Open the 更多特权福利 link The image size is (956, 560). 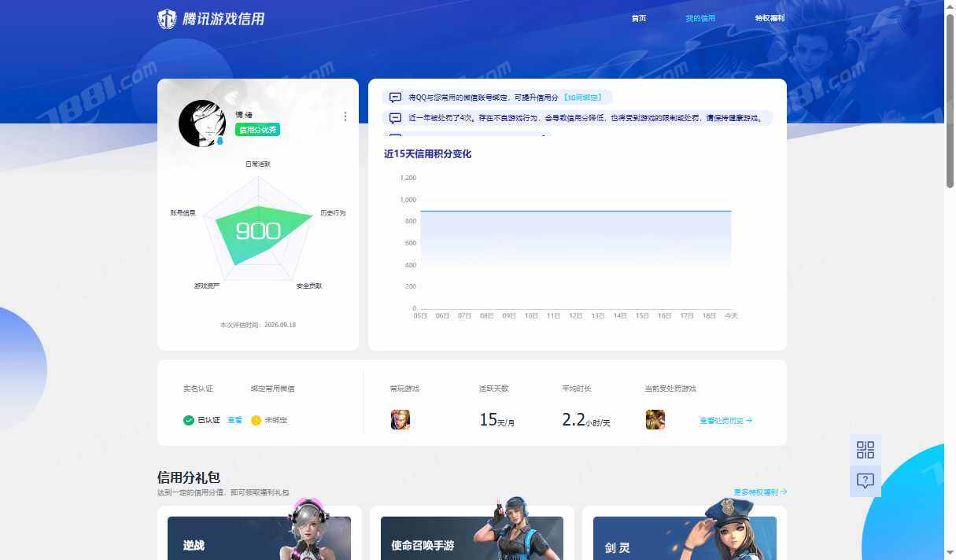[760, 492]
